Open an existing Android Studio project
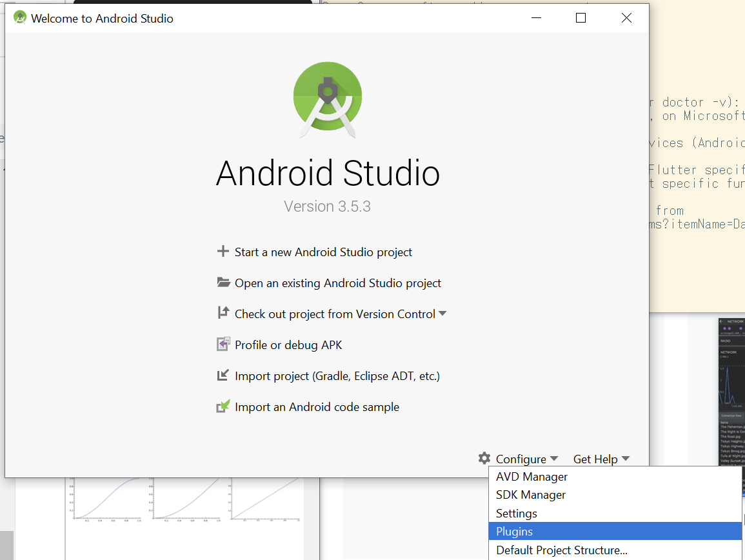The height and width of the screenshot is (560, 745). [x=338, y=283]
